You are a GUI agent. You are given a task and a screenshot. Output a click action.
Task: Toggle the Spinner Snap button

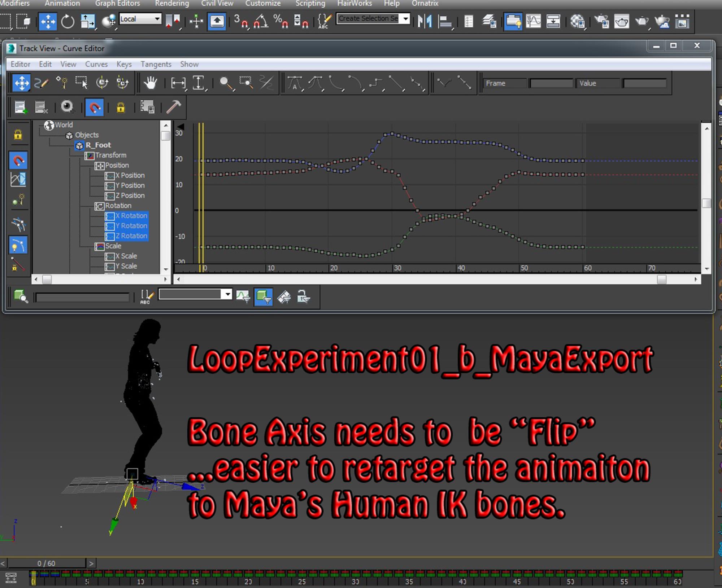click(x=301, y=21)
